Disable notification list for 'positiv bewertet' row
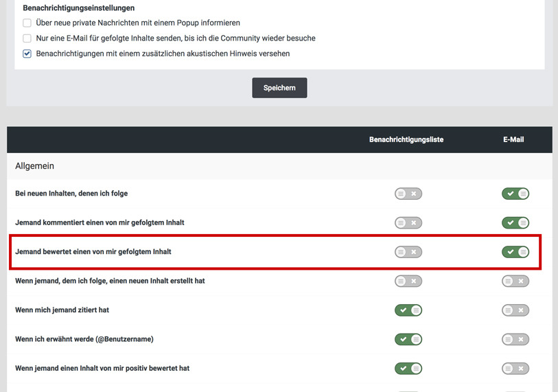The image size is (558, 392). tap(408, 369)
